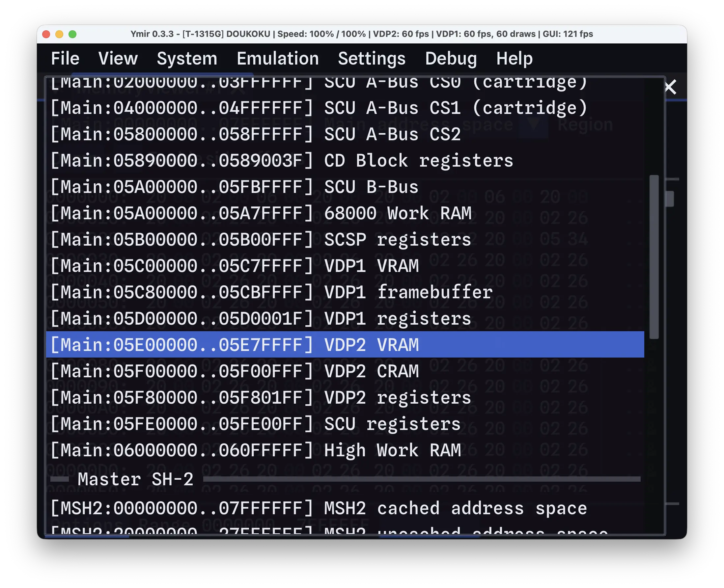
Task: Open the Help menu
Action: coord(514,58)
